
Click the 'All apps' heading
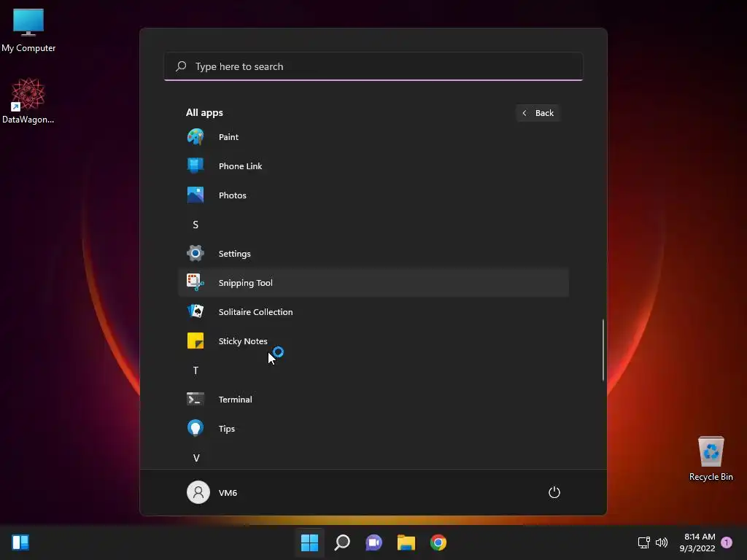[x=204, y=113]
